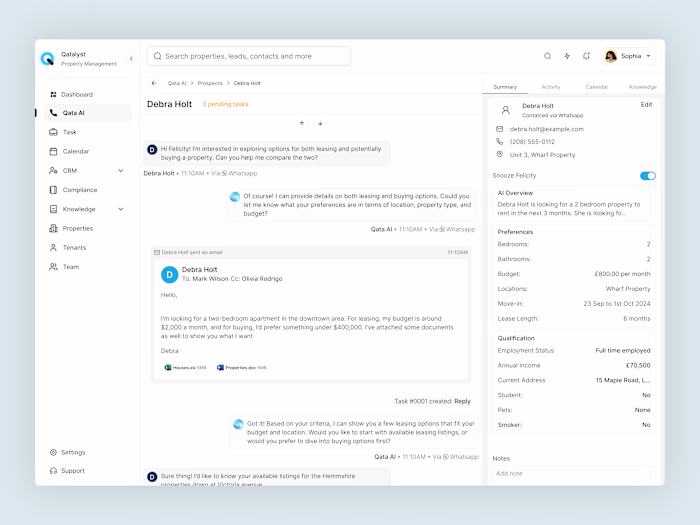Screen dimensions: 700x525
Task: Open Sophia user profile dropdown
Action: click(629, 56)
